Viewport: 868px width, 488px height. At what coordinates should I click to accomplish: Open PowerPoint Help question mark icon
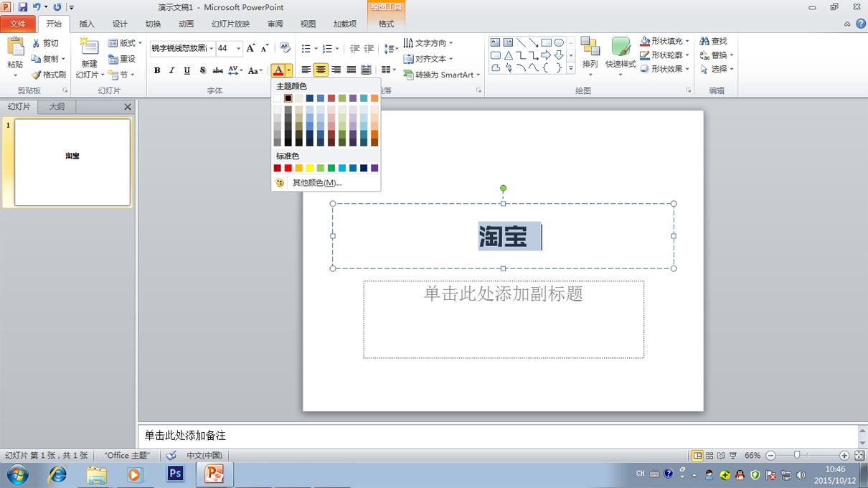tap(860, 24)
